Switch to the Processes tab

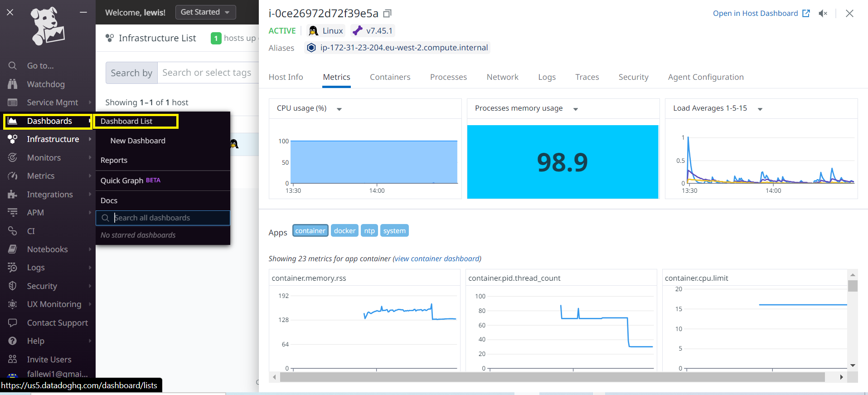(448, 77)
